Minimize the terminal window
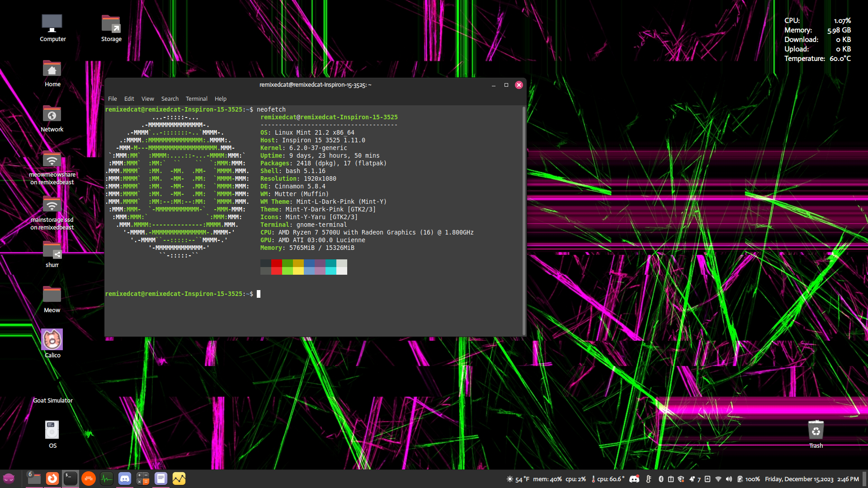 494,85
